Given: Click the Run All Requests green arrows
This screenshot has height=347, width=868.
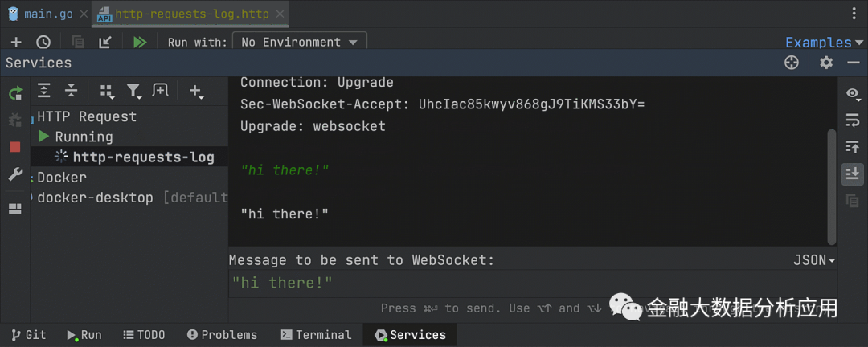Looking at the screenshot, I should pos(140,43).
